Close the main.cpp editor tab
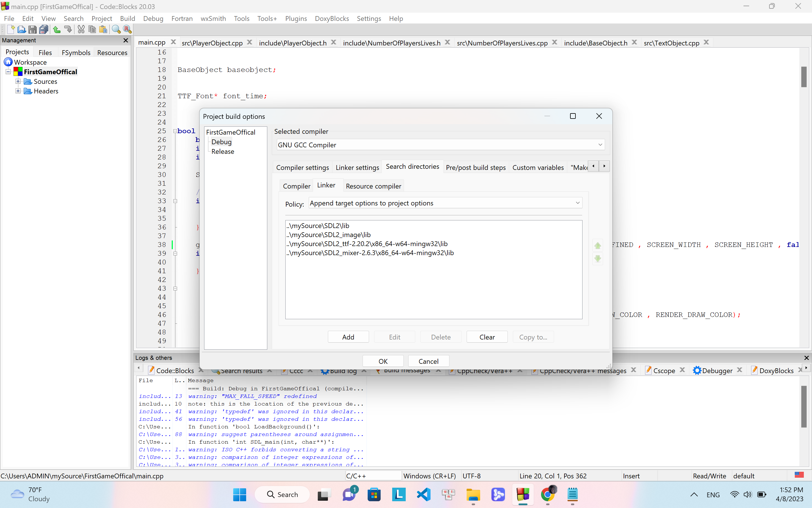The width and height of the screenshot is (812, 508). [x=173, y=42]
